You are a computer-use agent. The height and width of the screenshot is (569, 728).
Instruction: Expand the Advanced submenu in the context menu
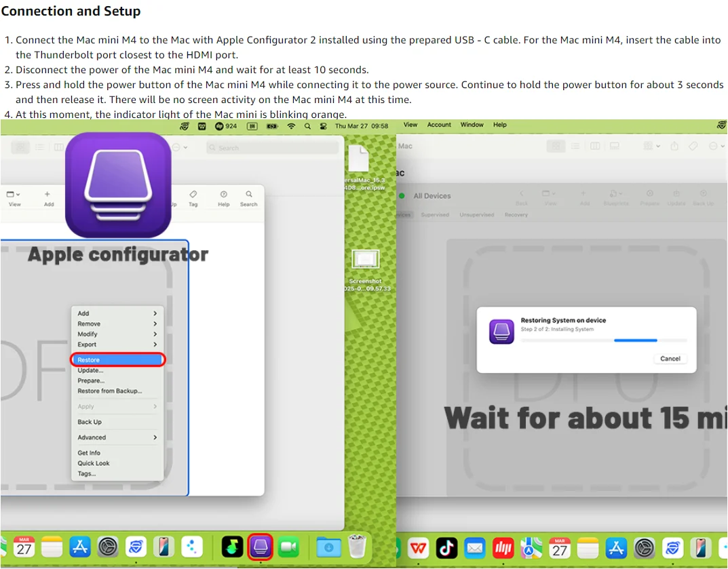tap(117, 437)
